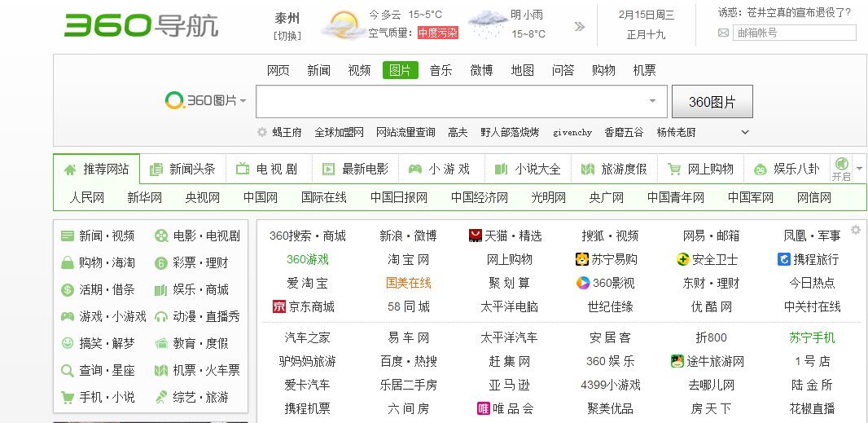
Task: Click into the 邮箱帐号 input field
Action: (795, 33)
